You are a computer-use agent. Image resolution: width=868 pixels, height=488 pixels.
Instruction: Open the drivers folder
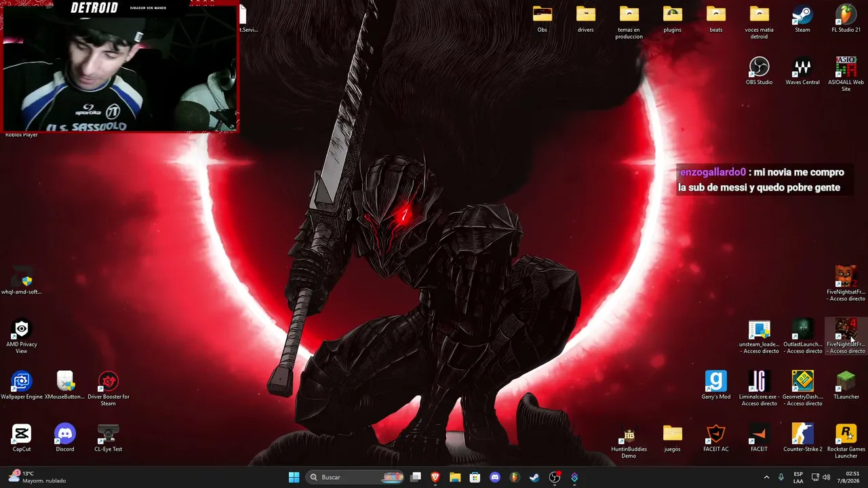(x=585, y=19)
